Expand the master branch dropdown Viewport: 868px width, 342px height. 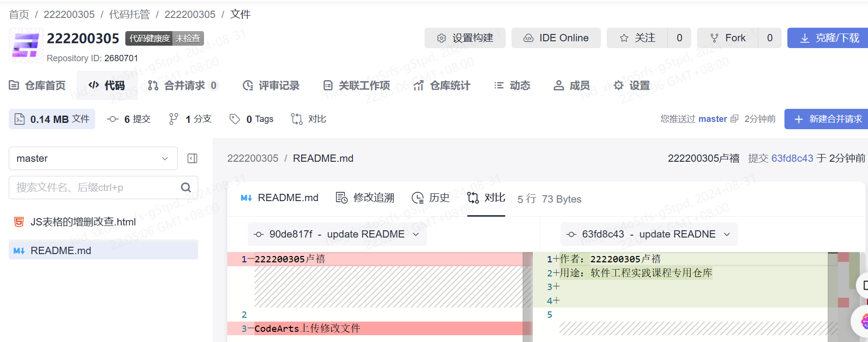93,158
